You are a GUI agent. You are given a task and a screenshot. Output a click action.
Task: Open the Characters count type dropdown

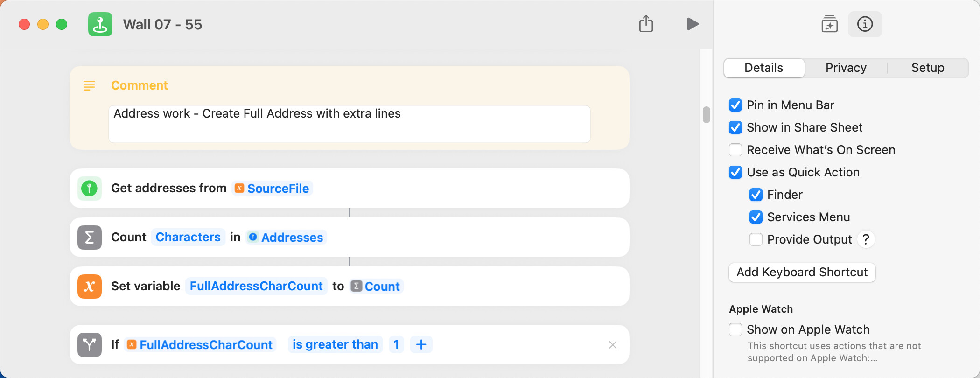point(188,237)
